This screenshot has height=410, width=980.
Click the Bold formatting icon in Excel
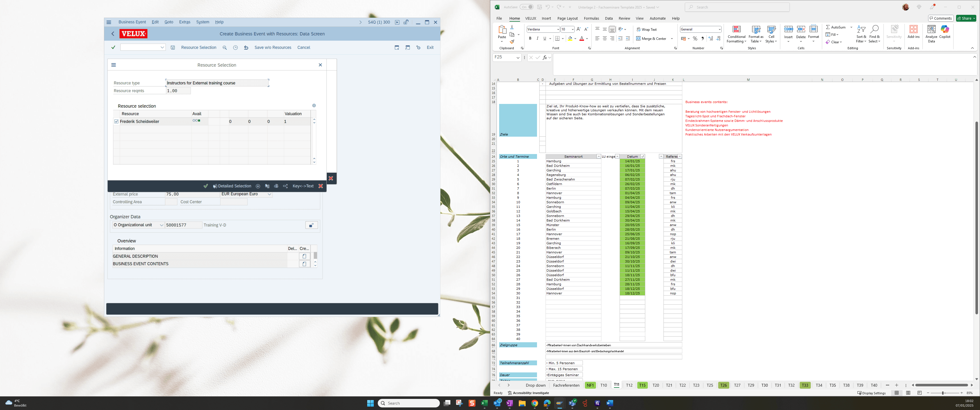tap(530, 38)
